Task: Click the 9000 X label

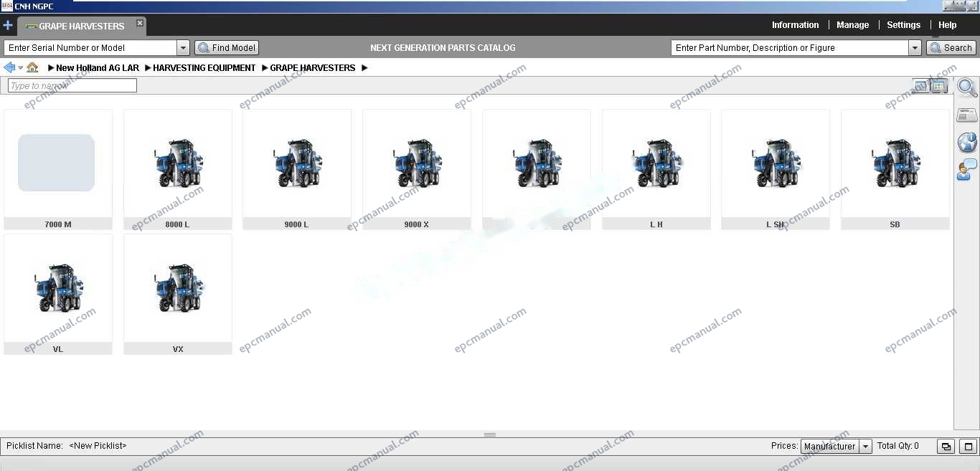Action: 417,224
